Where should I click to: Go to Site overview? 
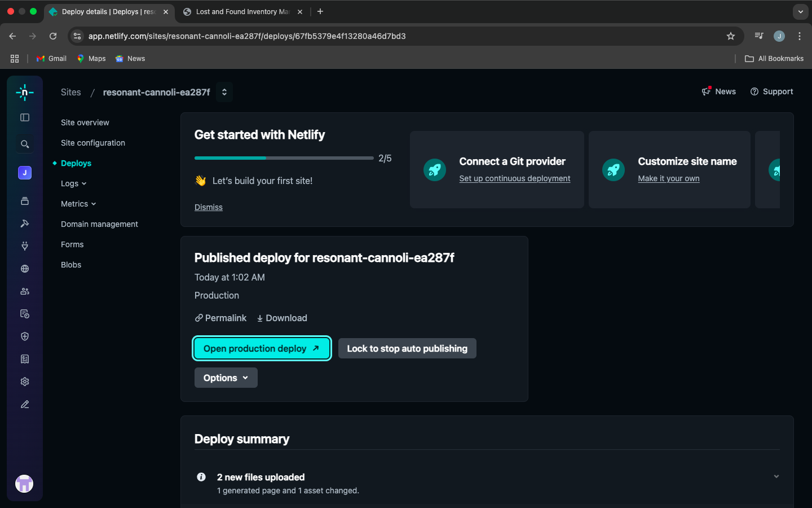point(85,122)
